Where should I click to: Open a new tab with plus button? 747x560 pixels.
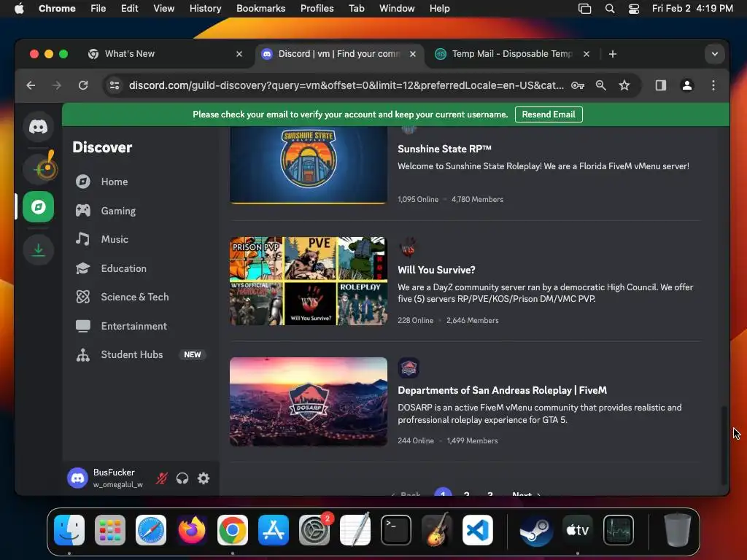[x=613, y=54]
